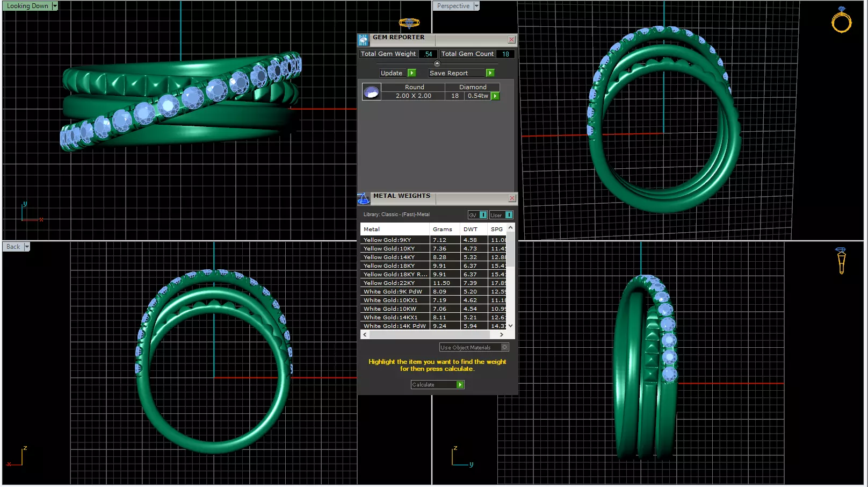This screenshot has width=868, height=487.
Task: Click the GEM REPORTER title tab
Action: point(399,38)
